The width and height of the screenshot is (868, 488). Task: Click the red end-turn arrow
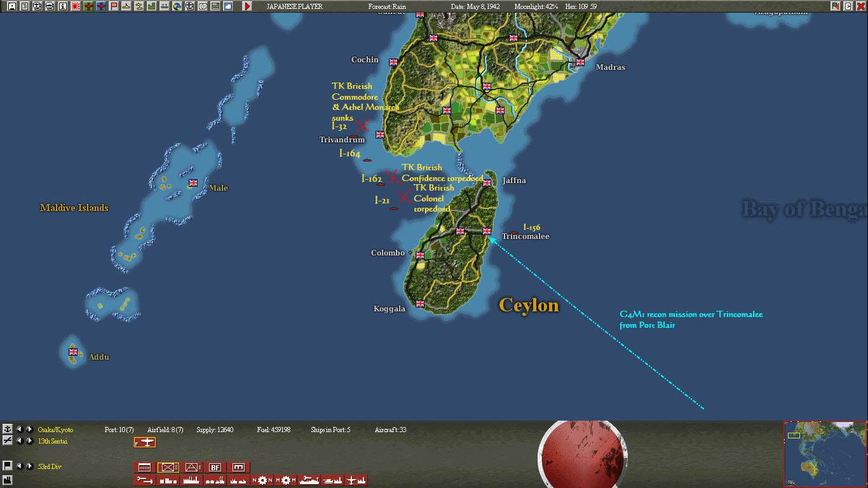(x=247, y=6)
